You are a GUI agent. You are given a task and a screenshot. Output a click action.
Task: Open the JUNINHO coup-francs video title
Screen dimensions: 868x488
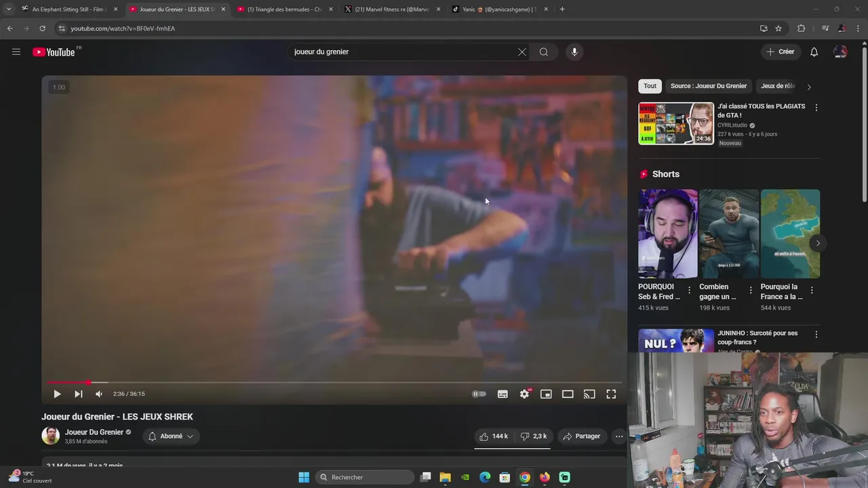pos(757,338)
